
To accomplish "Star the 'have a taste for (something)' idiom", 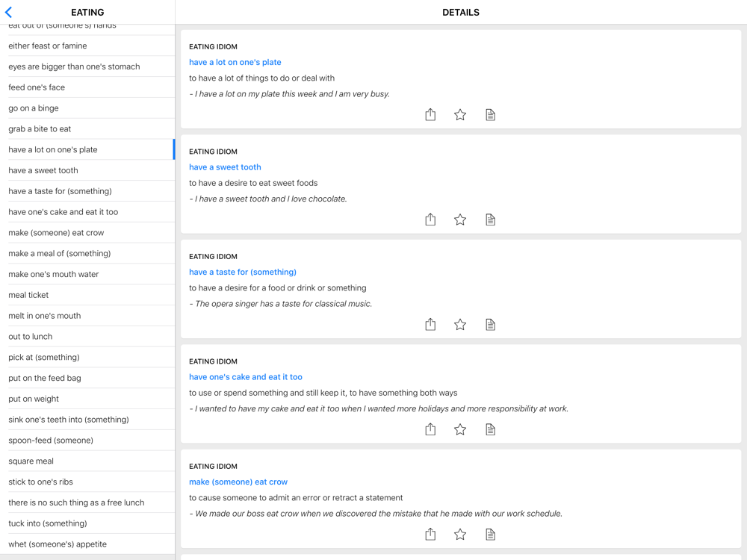I will pos(460,324).
